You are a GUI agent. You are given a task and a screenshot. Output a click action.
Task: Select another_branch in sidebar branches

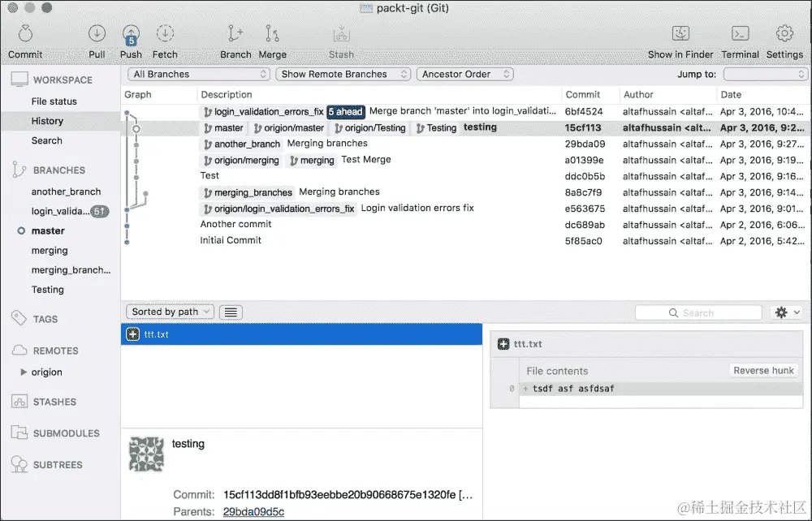(66, 192)
